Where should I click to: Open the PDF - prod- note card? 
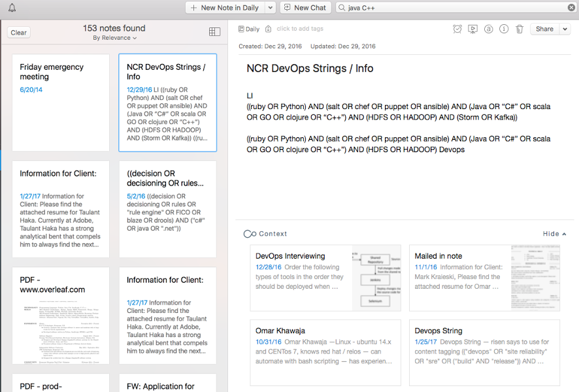(x=61, y=383)
